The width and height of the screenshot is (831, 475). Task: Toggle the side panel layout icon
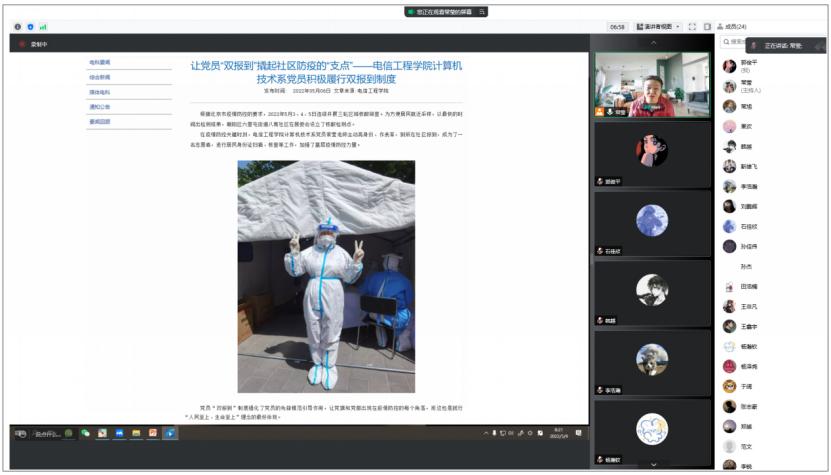pyautogui.click(x=707, y=27)
